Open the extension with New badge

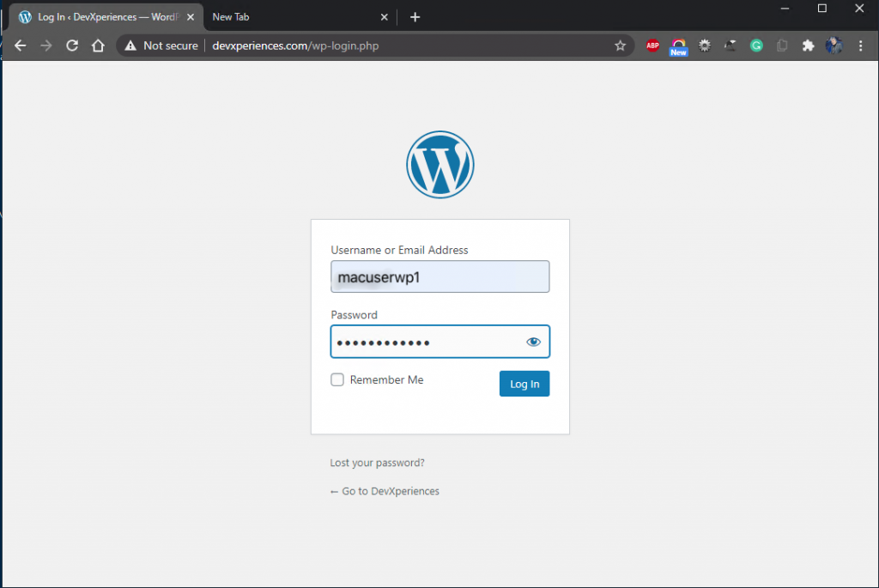(678, 46)
